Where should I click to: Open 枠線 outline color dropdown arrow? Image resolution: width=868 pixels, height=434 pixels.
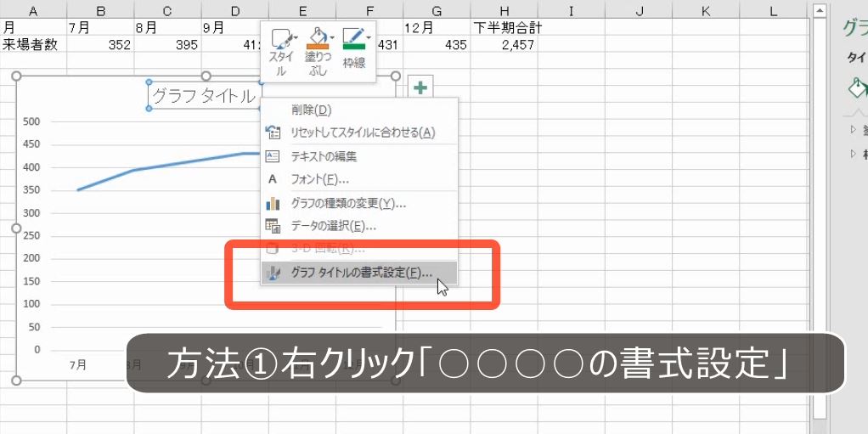click(x=368, y=37)
